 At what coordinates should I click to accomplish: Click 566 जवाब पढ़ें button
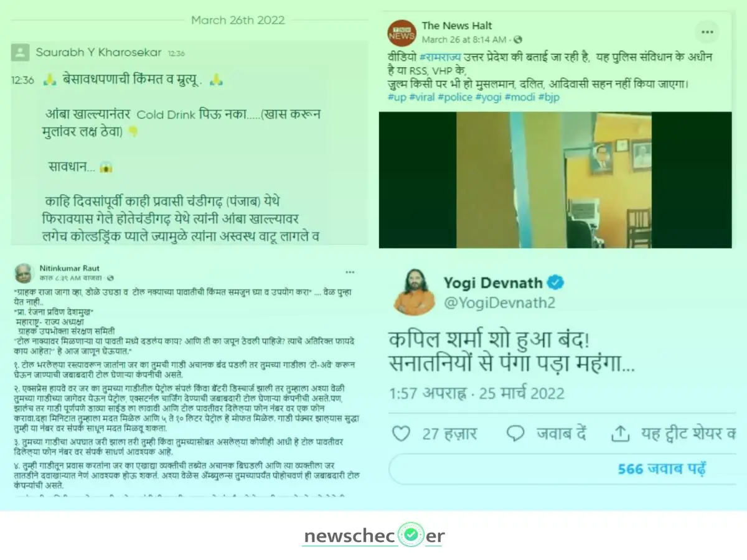662,469
